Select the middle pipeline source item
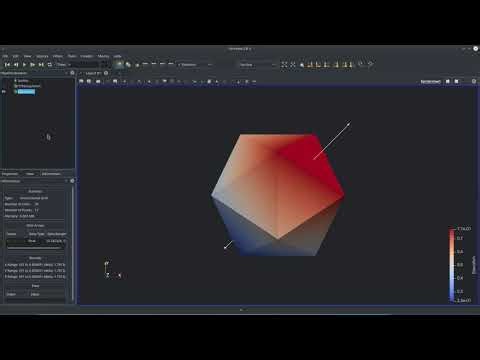The width and height of the screenshot is (480, 360). click(x=28, y=86)
